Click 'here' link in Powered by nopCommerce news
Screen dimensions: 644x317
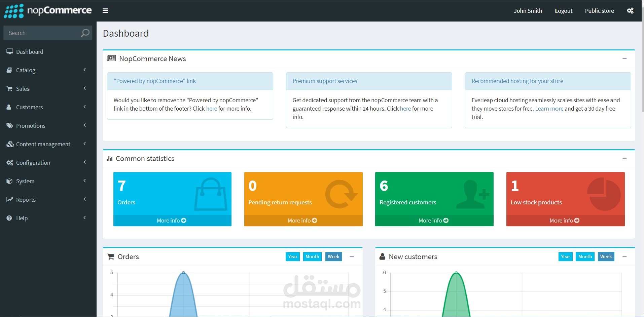(x=212, y=109)
